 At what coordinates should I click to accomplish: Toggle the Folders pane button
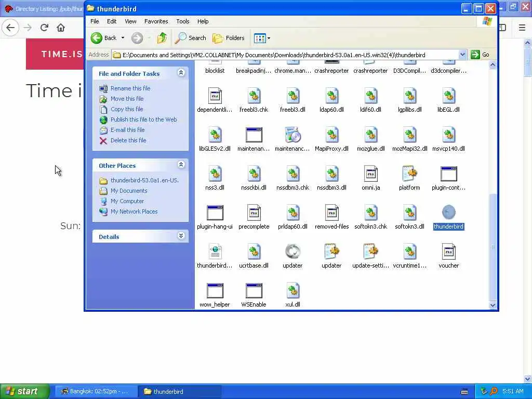click(x=229, y=38)
